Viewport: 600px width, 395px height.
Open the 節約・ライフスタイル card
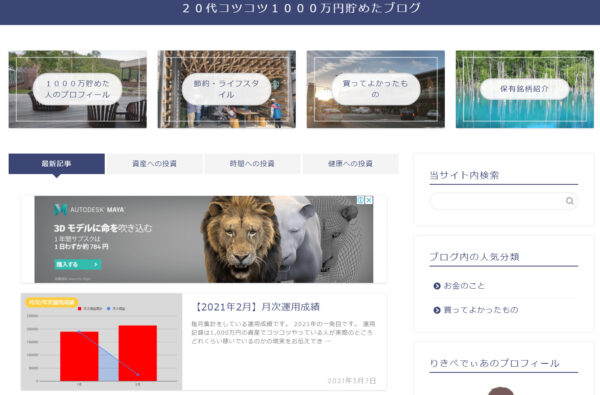[227, 89]
